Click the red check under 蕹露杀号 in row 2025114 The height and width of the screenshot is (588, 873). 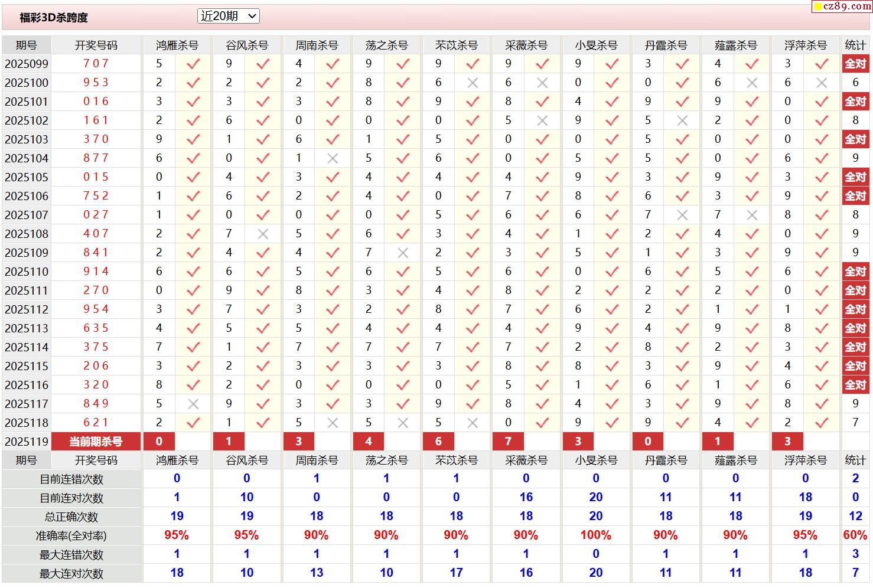(752, 347)
